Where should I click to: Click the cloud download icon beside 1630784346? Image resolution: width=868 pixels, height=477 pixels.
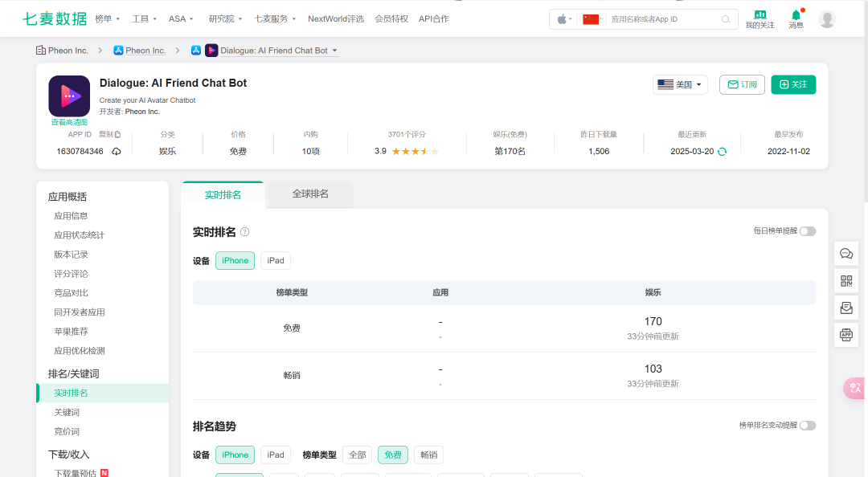117,152
